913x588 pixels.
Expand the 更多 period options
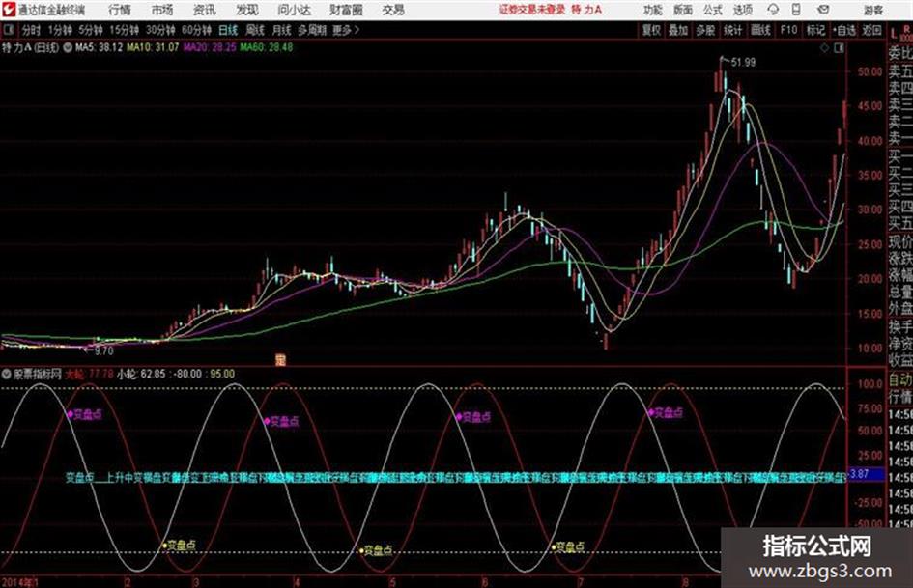[346, 30]
